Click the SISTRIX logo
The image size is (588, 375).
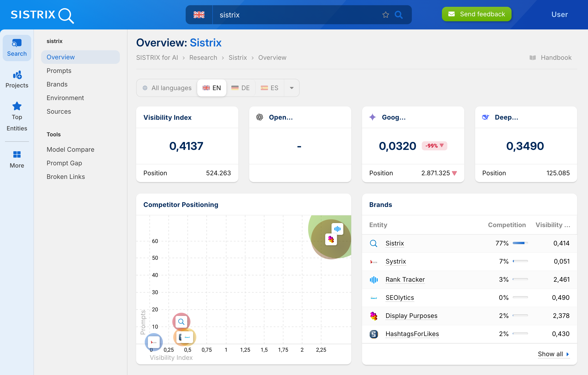coord(42,15)
